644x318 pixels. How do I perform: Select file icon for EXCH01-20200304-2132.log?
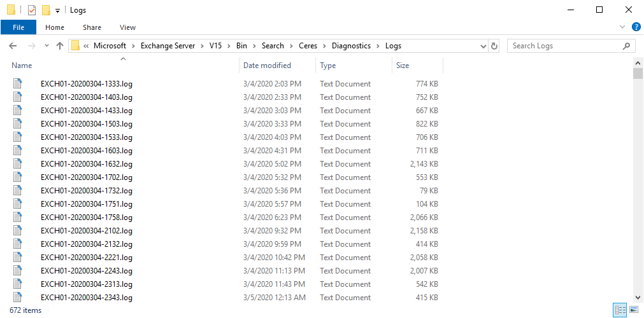click(x=17, y=244)
